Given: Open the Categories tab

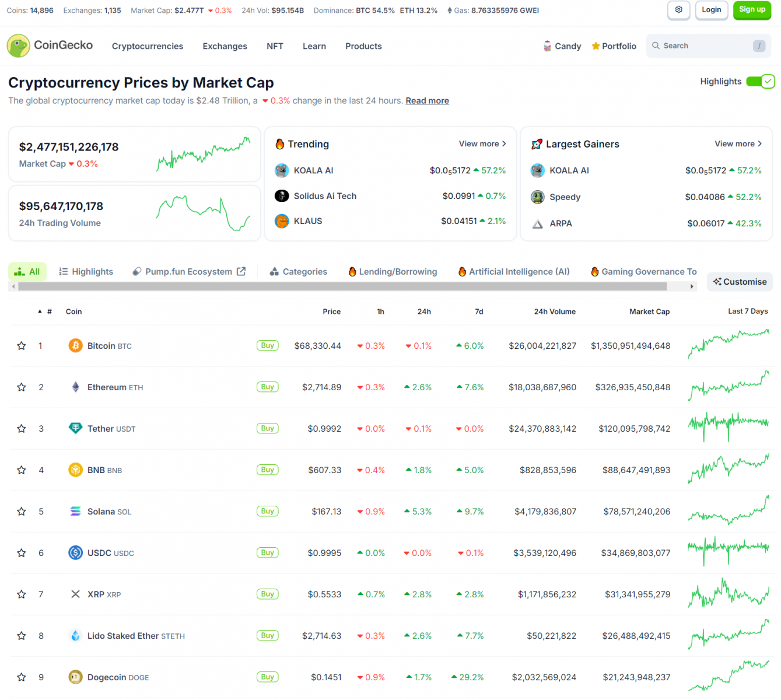Looking at the screenshot, I should (x=299, y=271).
